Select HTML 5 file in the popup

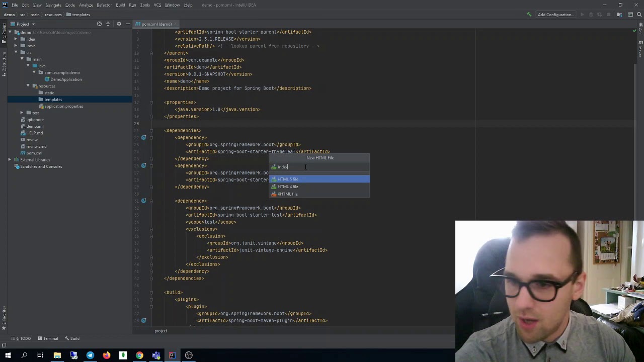[319, 179]
